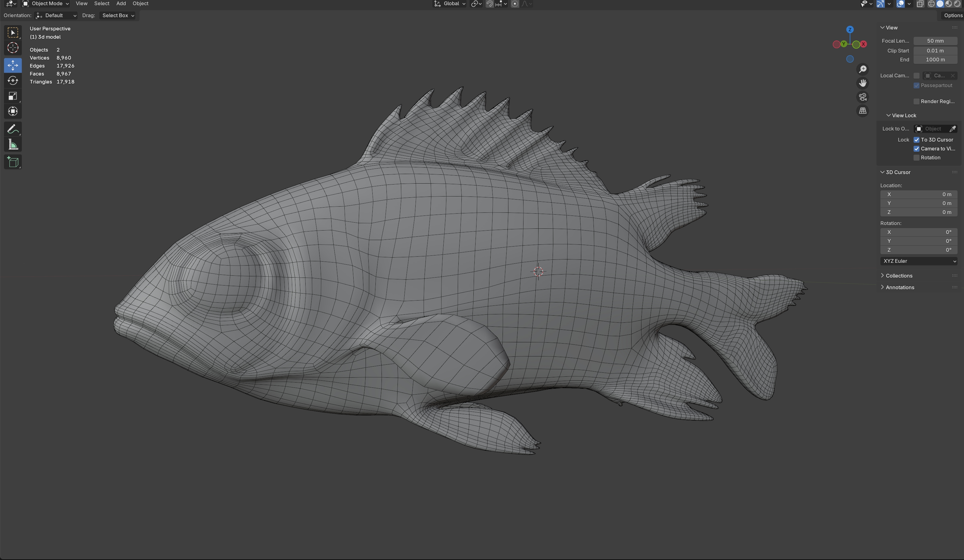
Task: Activate the Annotate tool
Action: 13,129
